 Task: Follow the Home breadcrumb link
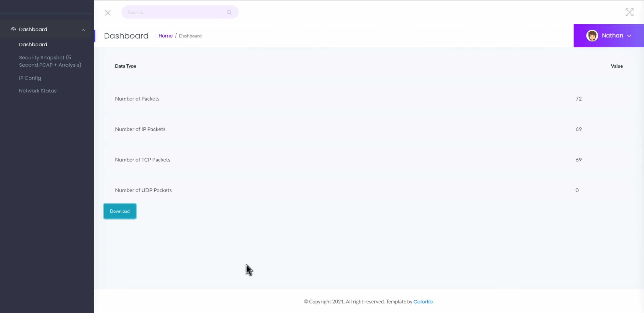click(165, 36)
